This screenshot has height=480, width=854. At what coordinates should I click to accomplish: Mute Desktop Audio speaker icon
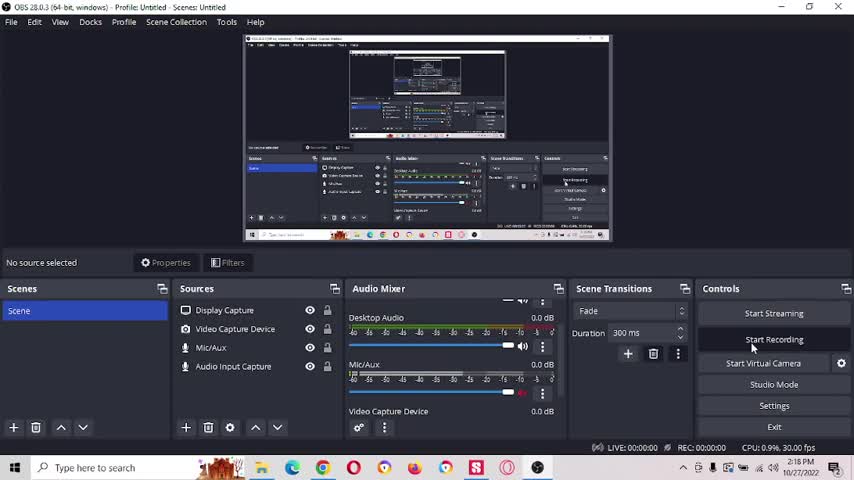tap(523, 347)
